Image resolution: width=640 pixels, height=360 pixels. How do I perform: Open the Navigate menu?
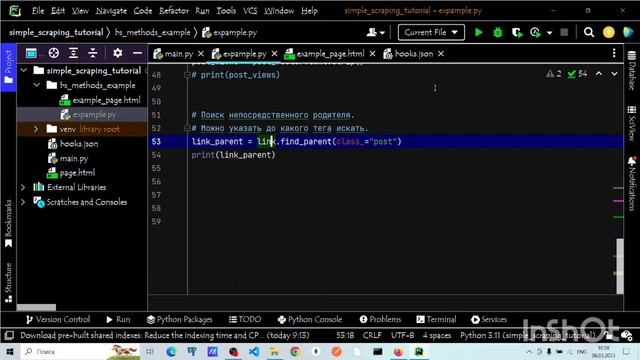point(111,11)
